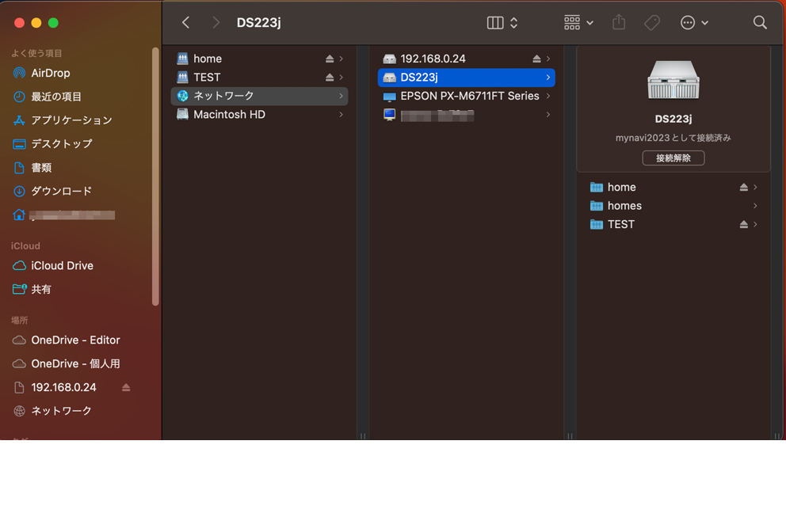
Task: Eject home share in third column
Action: click(x=743, y=188)
